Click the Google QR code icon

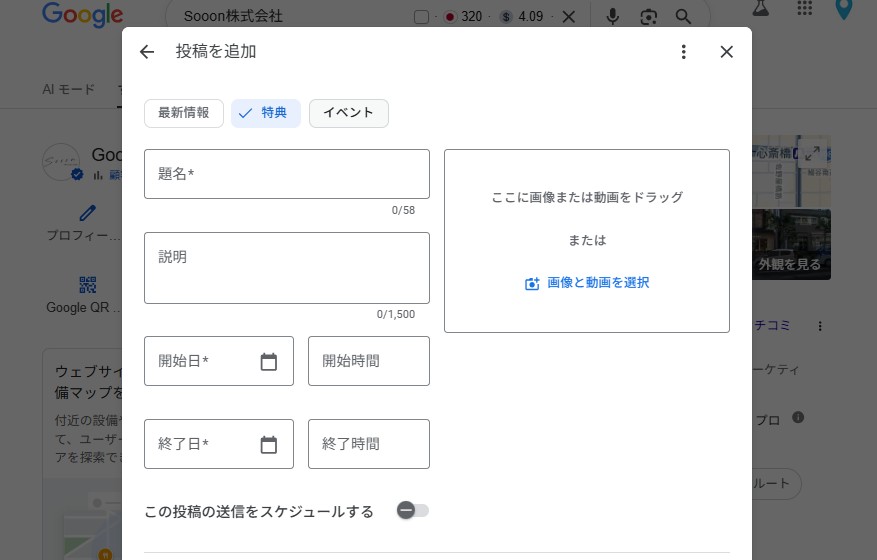(x=87, y=285)
